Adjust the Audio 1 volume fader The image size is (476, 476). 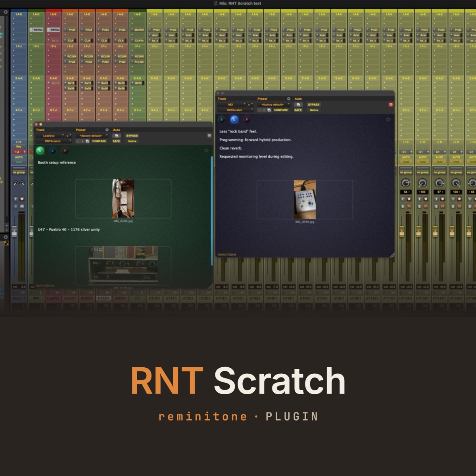tap(15, 231)
